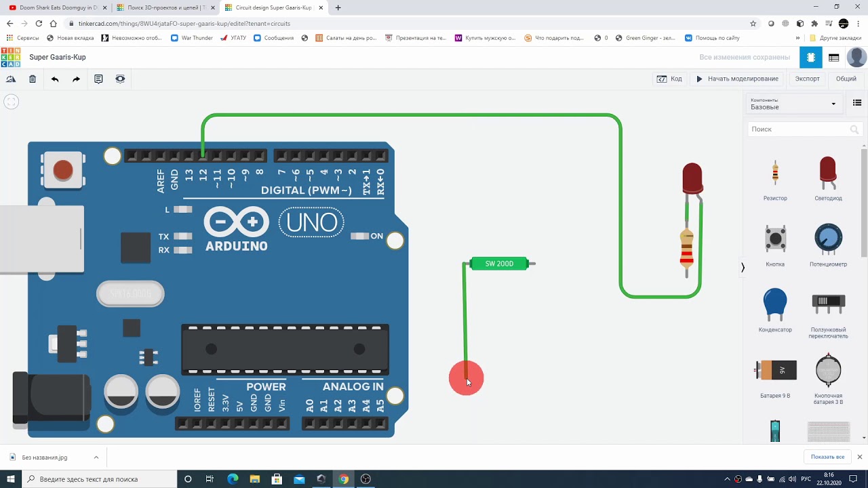Open the notes tool
Screen dimensions: 868x488
pos(98,79)
